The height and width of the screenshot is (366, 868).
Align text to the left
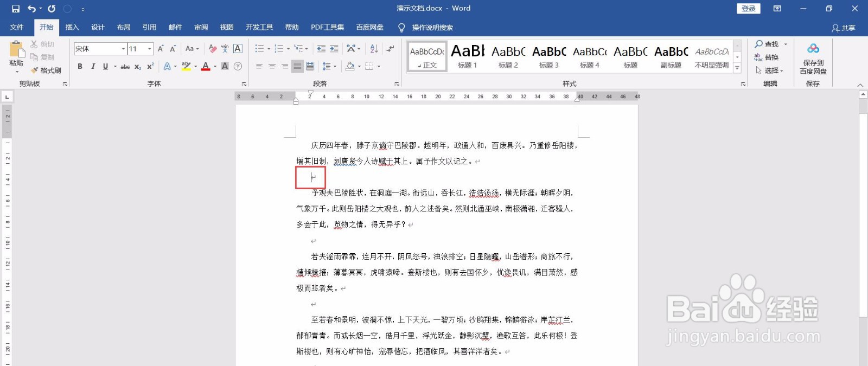coord(259,66)
